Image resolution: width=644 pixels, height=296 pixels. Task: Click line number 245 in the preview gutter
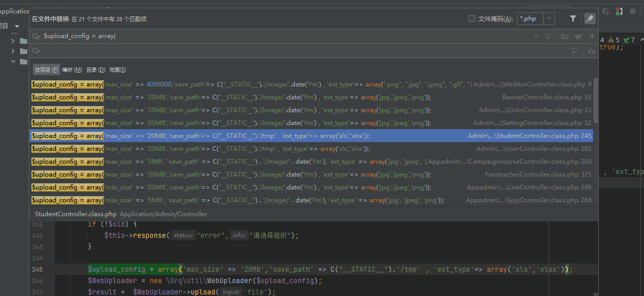(x=37, y=269)
